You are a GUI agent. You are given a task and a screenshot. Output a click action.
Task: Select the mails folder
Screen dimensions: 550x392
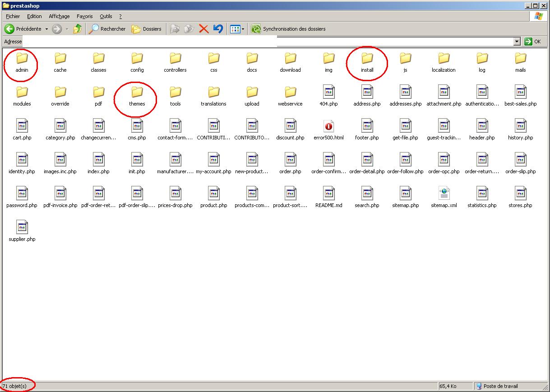pos(520,62)
